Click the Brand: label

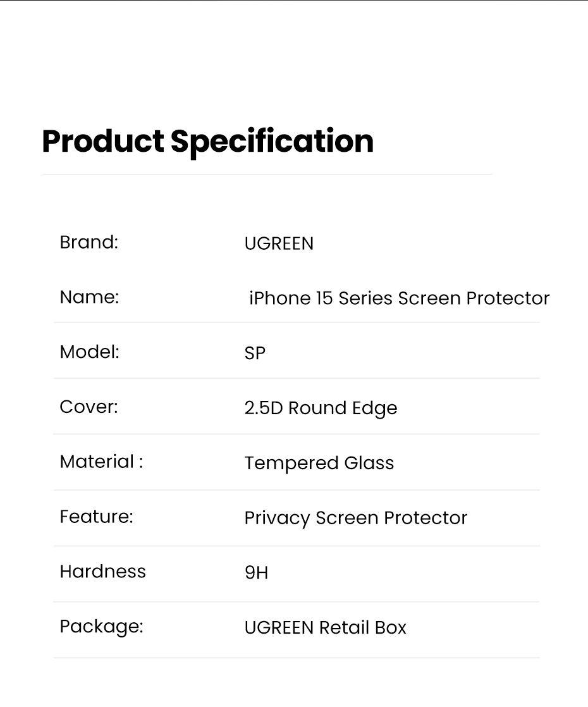pos(89,242)
